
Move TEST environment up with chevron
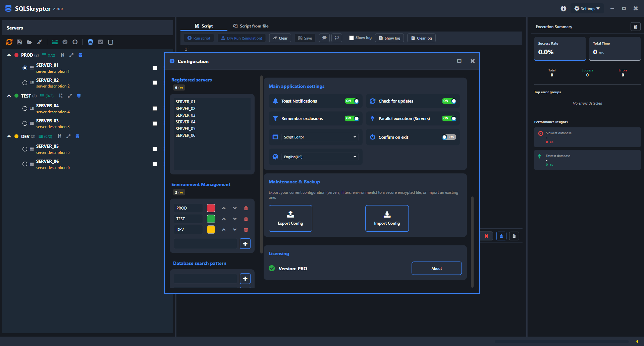point(224,219)
